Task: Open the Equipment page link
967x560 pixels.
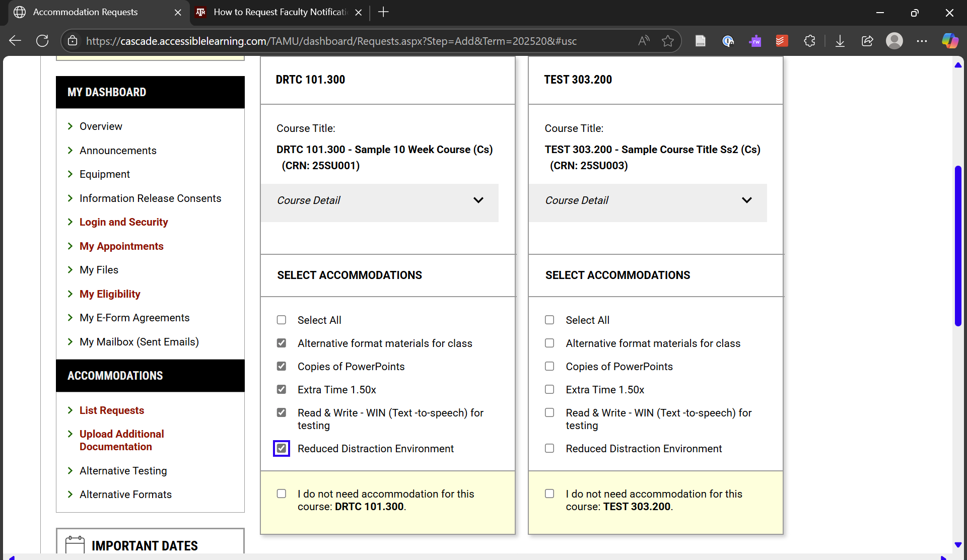Action: pyautogui.click(x=104, y=174)
